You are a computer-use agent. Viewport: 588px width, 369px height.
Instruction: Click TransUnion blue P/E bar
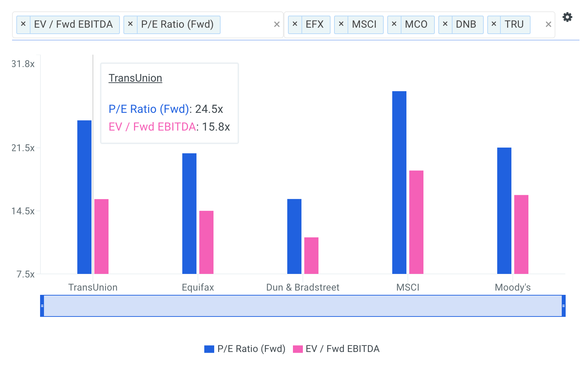tap(84, 197)
